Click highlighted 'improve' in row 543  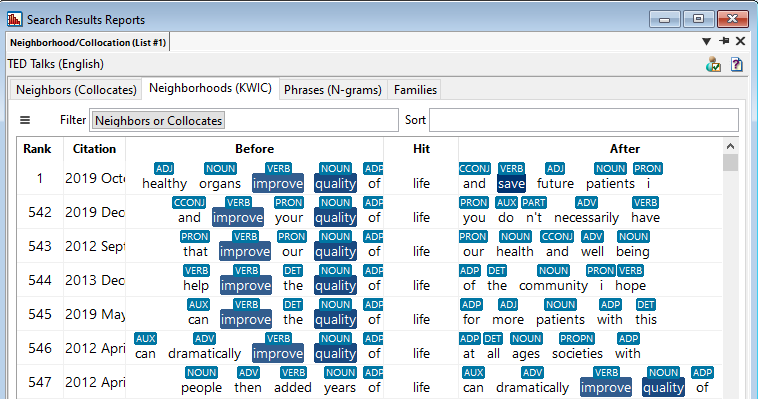[245, 251]
